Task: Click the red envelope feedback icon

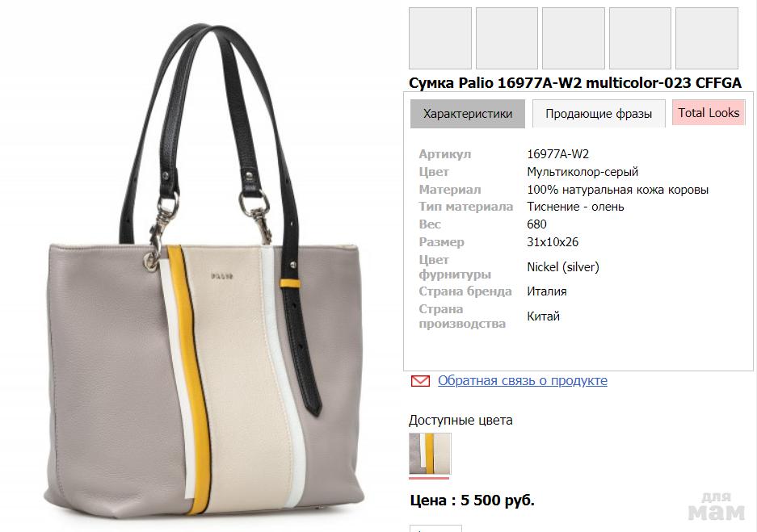Action: coord(420,381)
